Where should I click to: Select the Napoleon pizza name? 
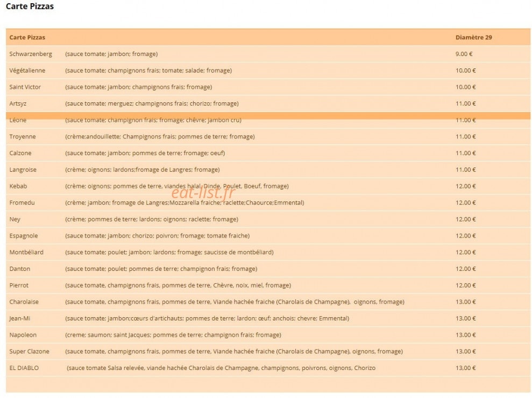(23, 335)
